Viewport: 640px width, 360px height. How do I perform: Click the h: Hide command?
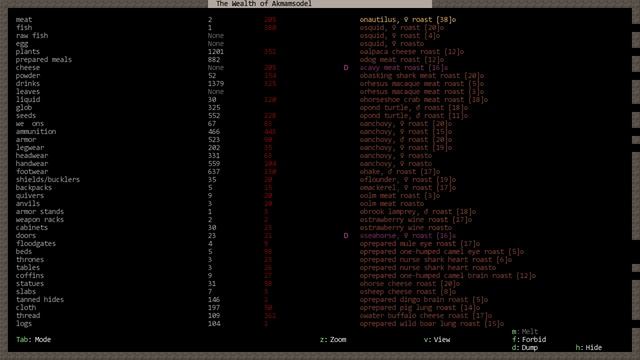[589, 348]
